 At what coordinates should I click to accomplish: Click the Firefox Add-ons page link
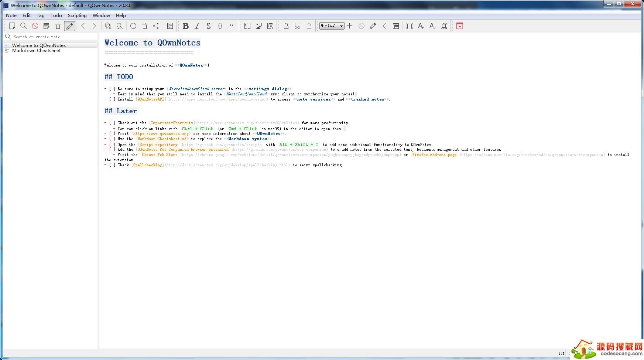pos(435,154)
